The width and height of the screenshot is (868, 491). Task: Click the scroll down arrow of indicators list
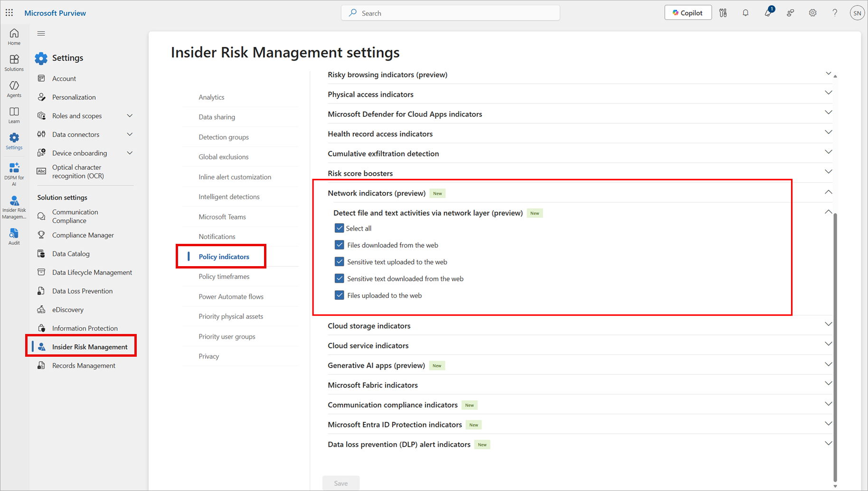click(x=835, y=486)
